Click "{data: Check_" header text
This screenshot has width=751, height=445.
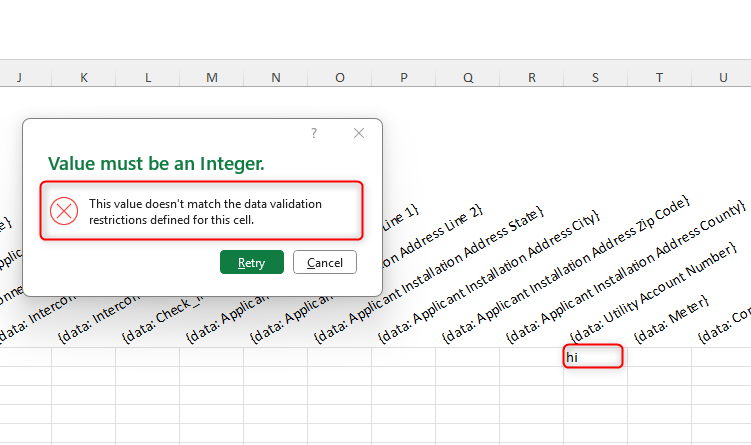[163, 319]
